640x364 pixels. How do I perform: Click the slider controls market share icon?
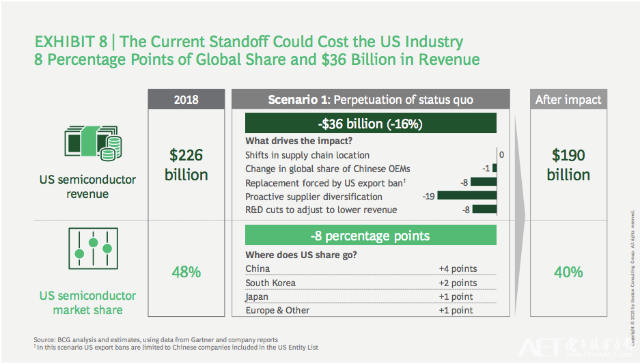pyautogui.click(x=93, y=249)
